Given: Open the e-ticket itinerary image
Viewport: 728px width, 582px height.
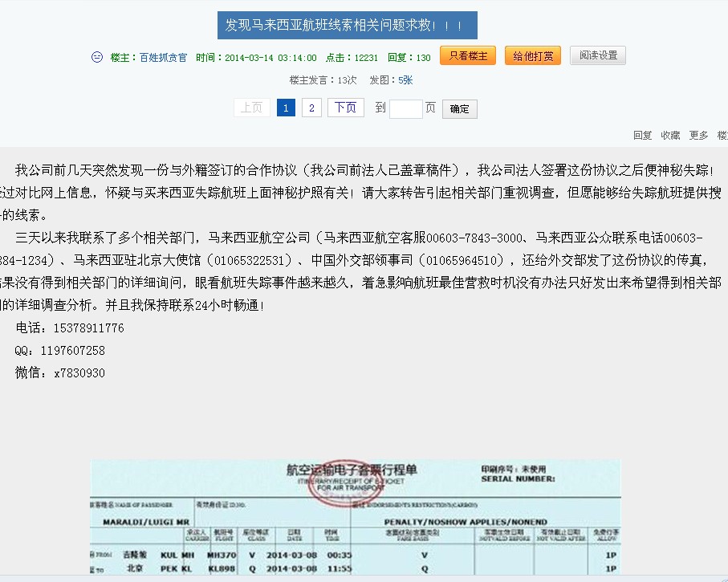Looking at the screenshot, I should pyautogui.click(x=356, y=516).
